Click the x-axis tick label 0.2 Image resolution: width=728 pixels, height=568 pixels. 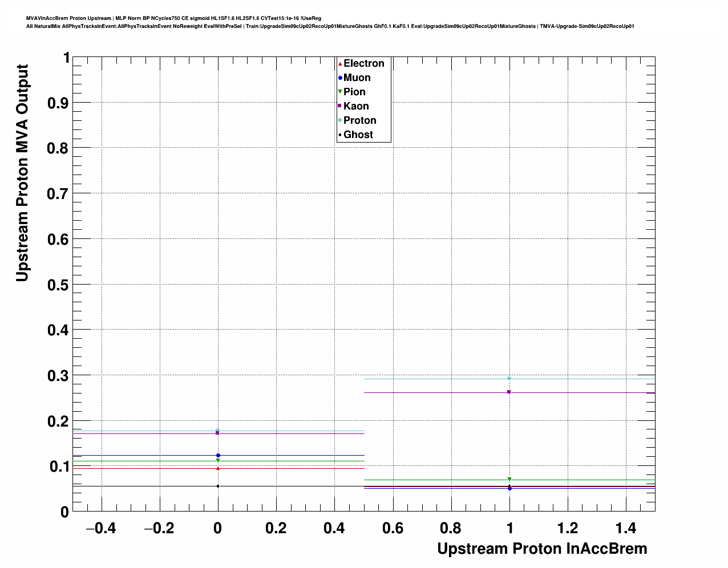coord(276,529)
